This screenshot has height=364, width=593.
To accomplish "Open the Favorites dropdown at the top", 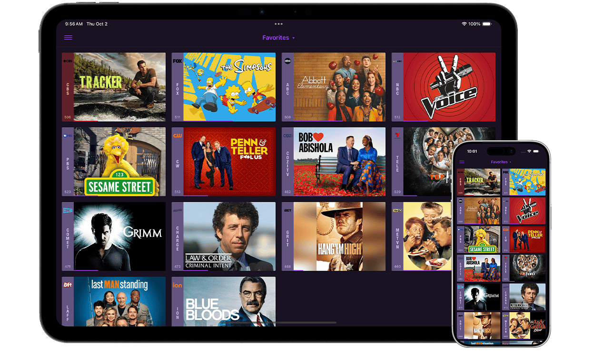I will (278, 38).
